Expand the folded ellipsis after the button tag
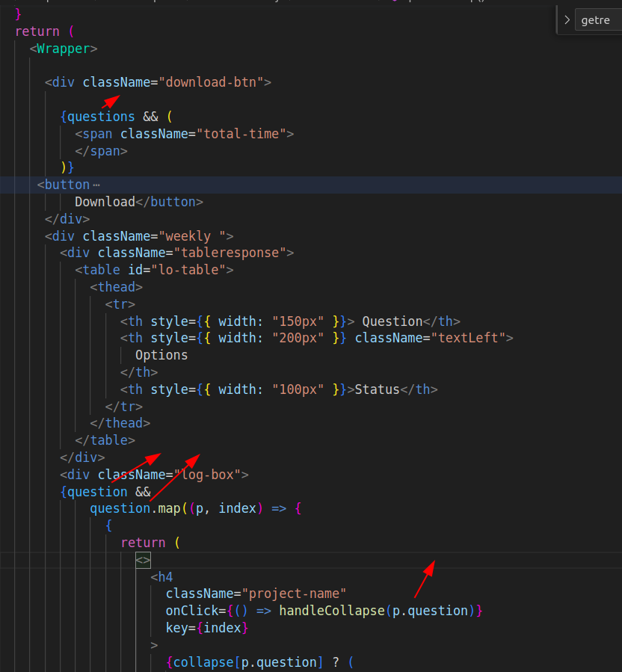 96,185
